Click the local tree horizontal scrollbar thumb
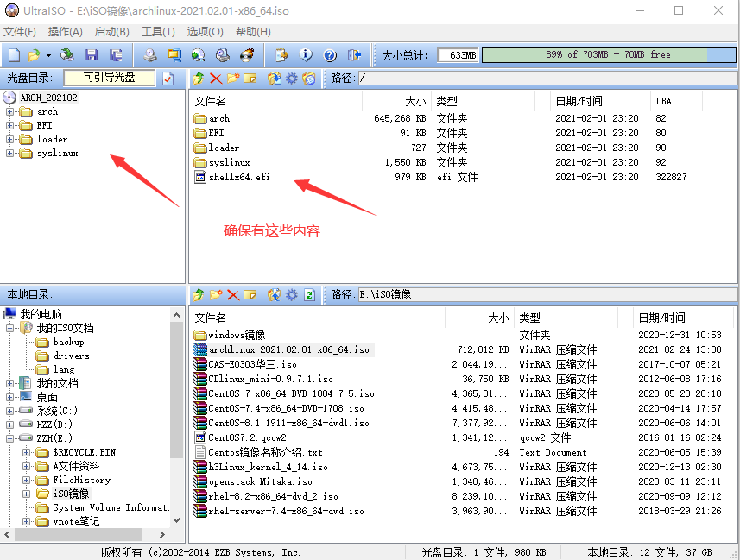Viewport: 740px width, 560px height. tap(79, 534)
